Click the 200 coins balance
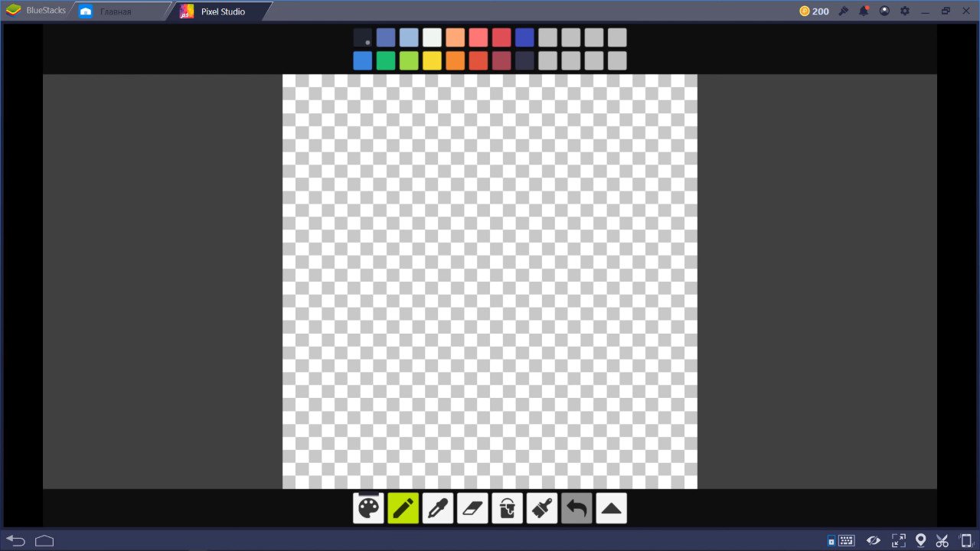The width and height of the screenshot is (980, 551). (x=814, y=11)
